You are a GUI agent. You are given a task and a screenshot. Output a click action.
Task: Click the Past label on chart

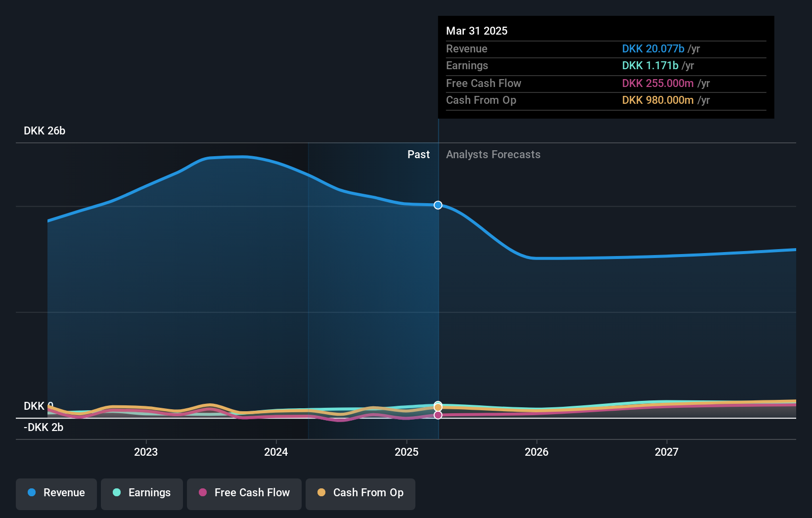click(418, 154)
